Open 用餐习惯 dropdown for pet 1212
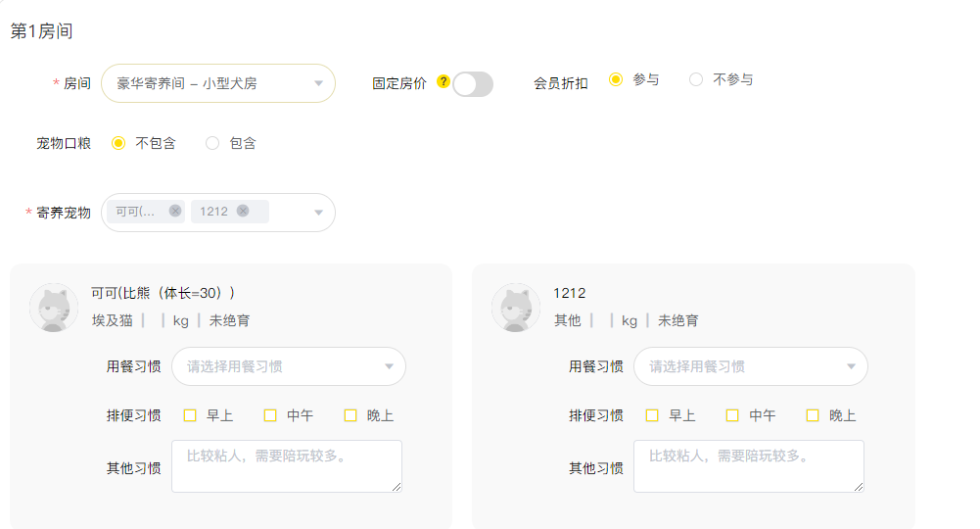980x529 pixels. 751,366
